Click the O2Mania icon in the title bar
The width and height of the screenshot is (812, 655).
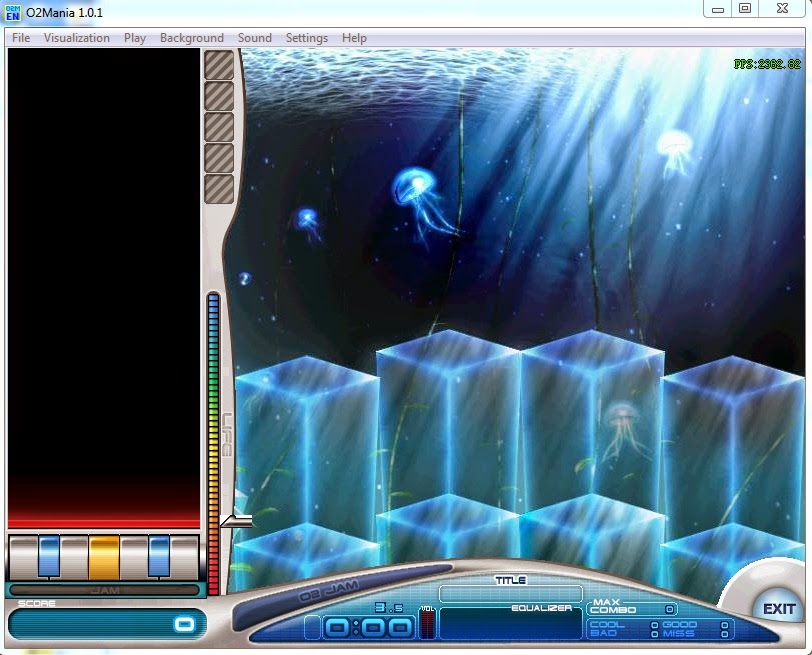[x=12, y=12]
